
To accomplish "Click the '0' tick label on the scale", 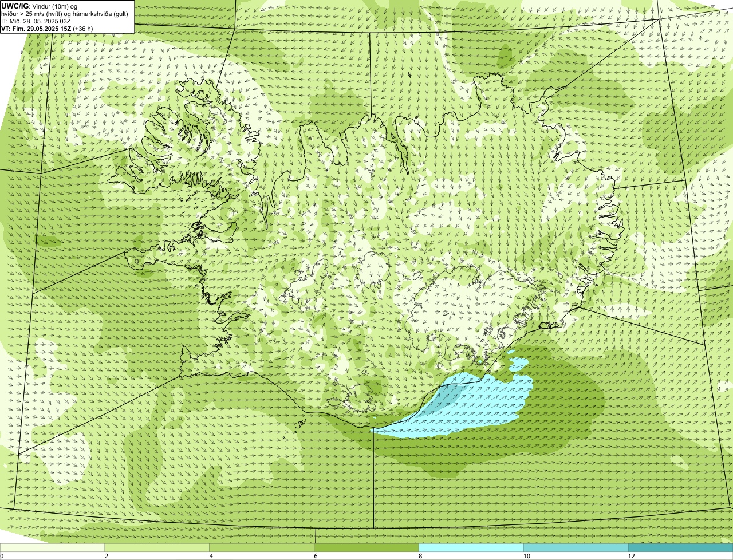I will point(2,556).
